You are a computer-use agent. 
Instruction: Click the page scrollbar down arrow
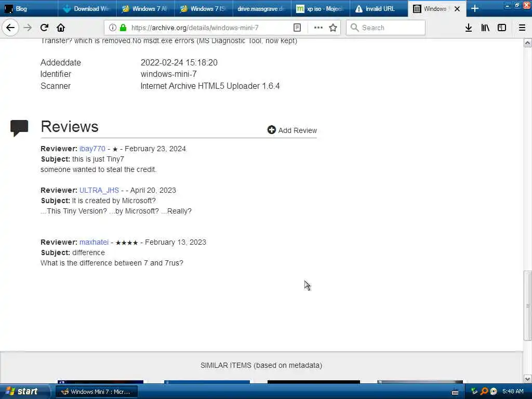527,379
